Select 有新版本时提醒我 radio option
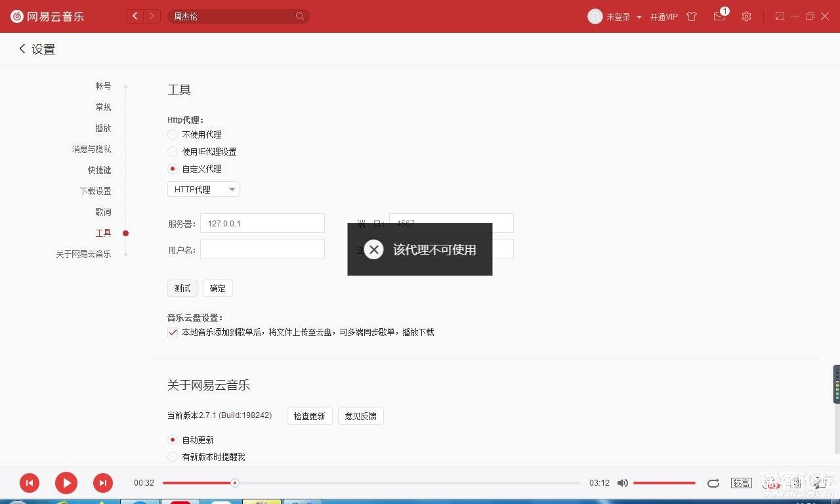This screenshot has height=504, width=840. coord(173,457)
